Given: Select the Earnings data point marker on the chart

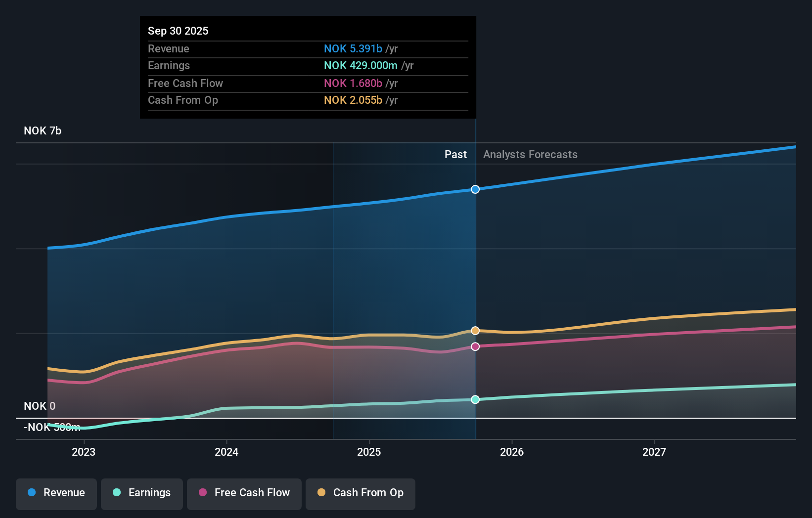Looking at the screenshot, I should pyautogui.click(x=475, y=399).
